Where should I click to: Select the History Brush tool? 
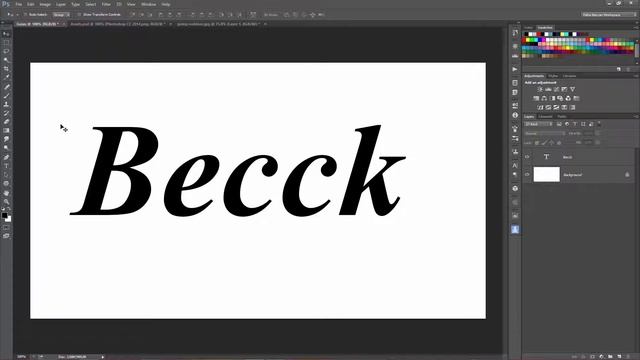6,113
